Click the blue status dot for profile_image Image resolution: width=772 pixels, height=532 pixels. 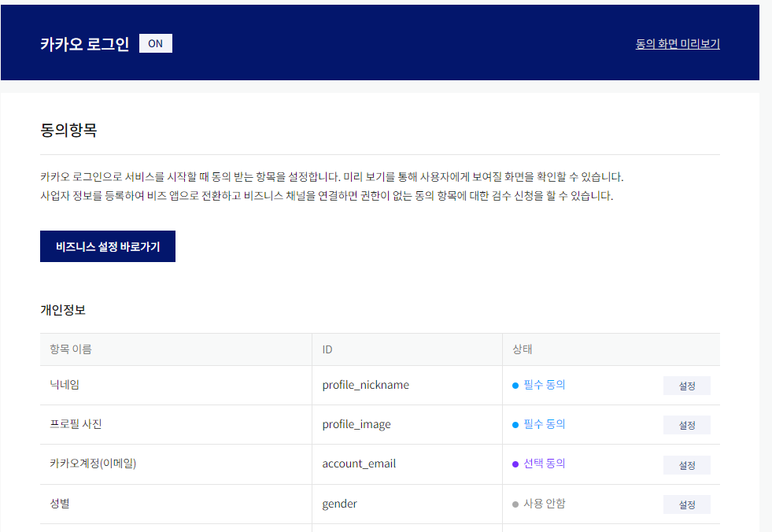coord(515,425)
